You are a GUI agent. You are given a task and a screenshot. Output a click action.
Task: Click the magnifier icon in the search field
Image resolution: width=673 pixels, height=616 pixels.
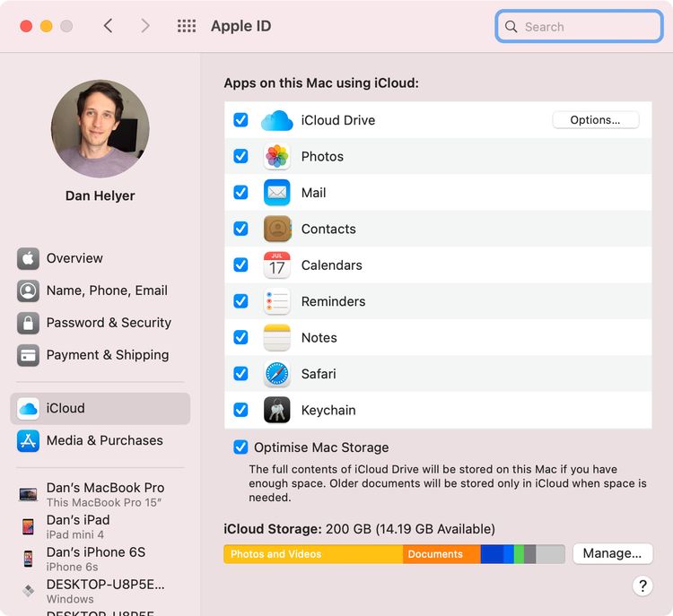511,27
